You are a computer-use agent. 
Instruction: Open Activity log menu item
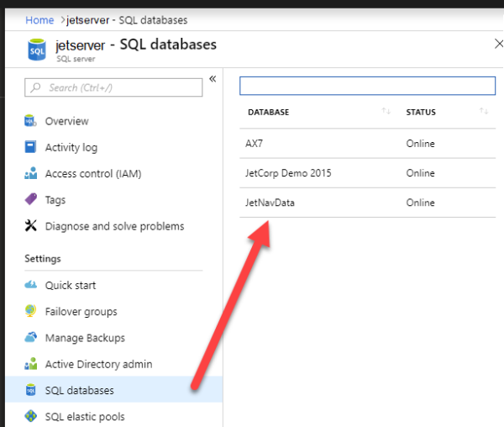point(71,147)
